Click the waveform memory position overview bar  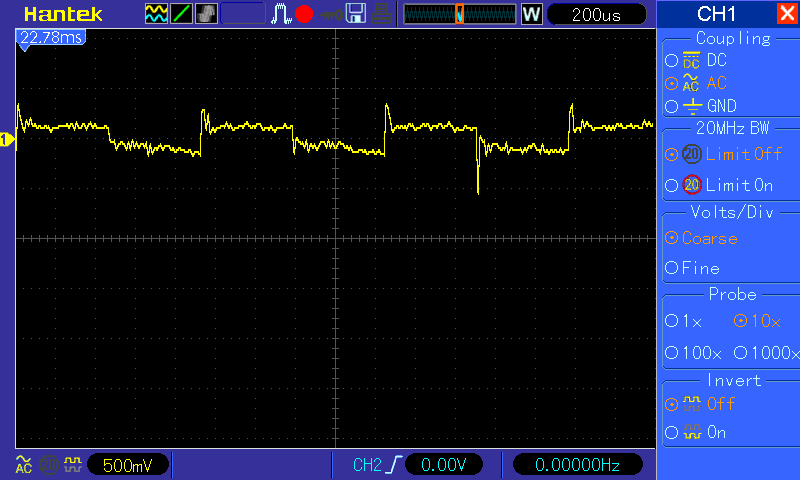pyautogui.click(x=460, y=14)
